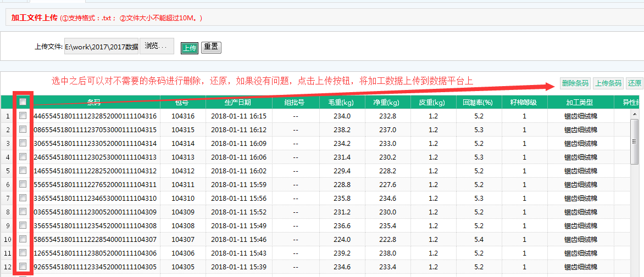Click barcode ending in 104314
Image resolution: width=644 pixels, height=277 pixels.
tap(95, 144)
